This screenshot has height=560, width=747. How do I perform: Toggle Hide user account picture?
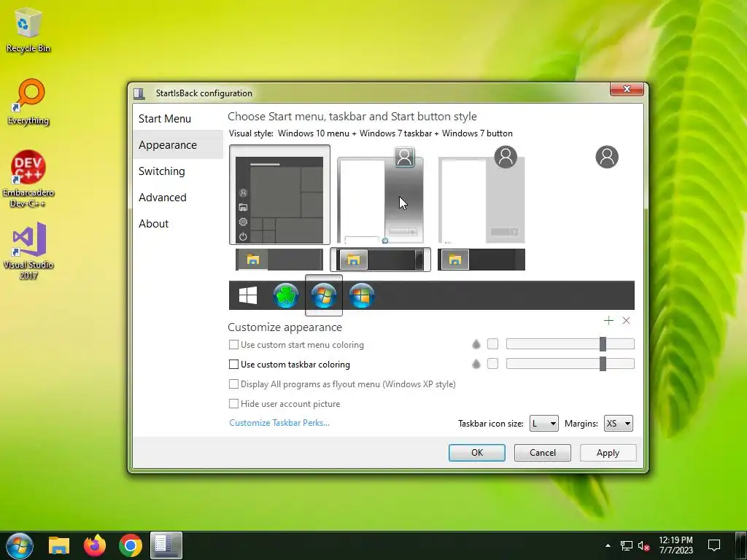click(285, 404)
